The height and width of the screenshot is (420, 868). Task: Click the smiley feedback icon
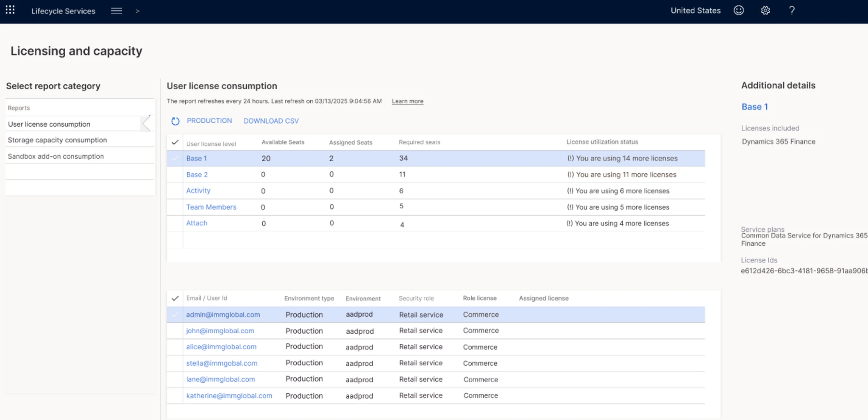coord(739,11)
